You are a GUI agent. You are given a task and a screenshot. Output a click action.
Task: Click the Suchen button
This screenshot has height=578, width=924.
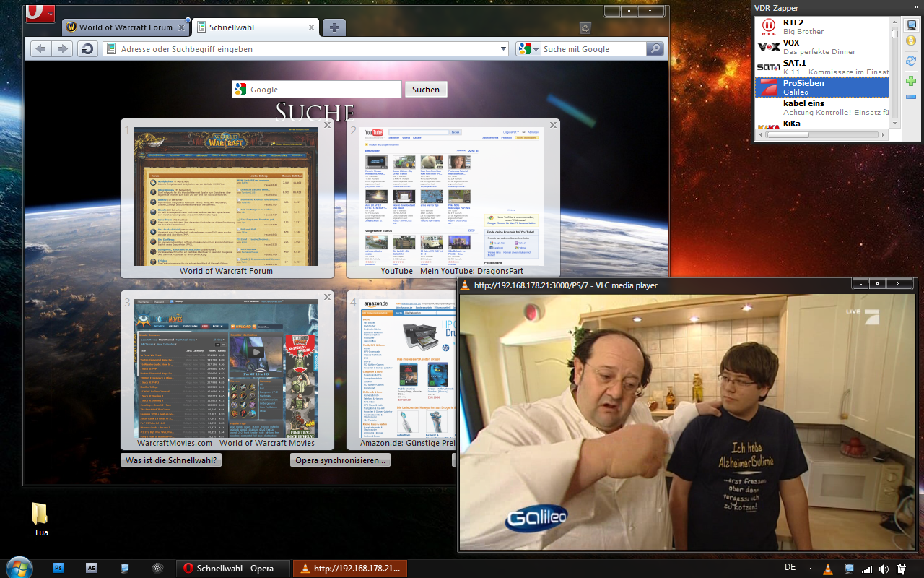pos(426,90)
